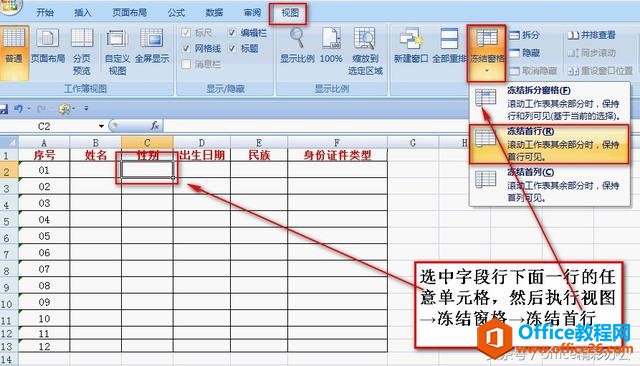Toggle the Headings (标题) checkbox
The height and width of the screenshot is (366, 640).
click(232, 48)
